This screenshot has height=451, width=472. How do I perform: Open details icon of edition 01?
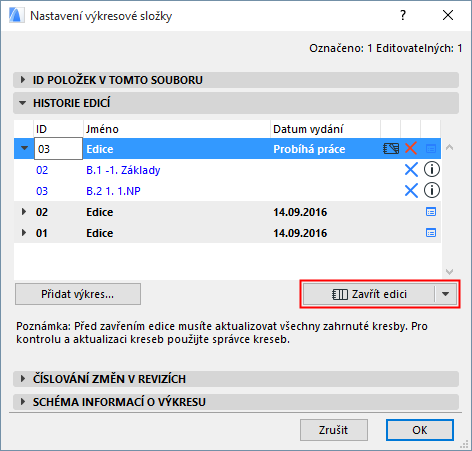coord(431,233)
